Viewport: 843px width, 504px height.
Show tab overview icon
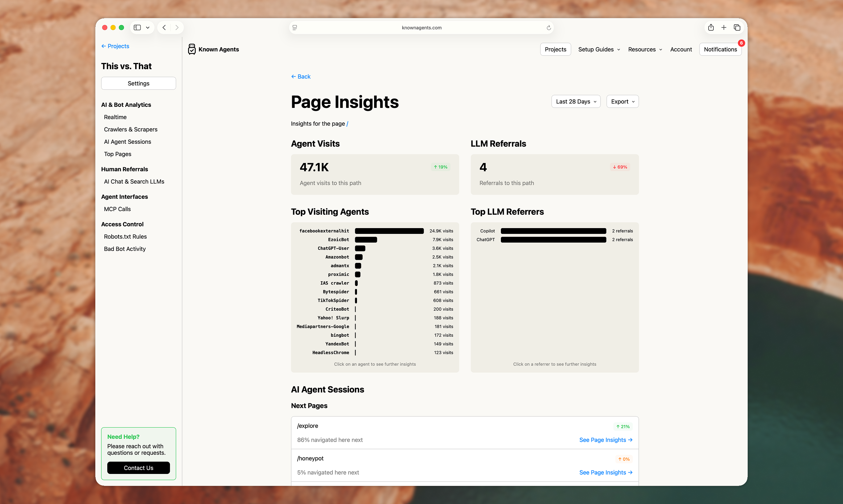[x=737, y=28]
